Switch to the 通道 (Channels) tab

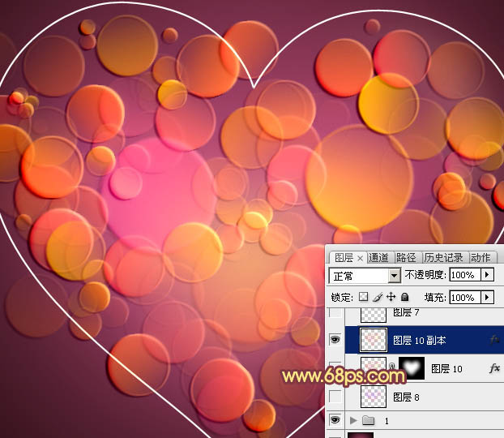point(378,258)
